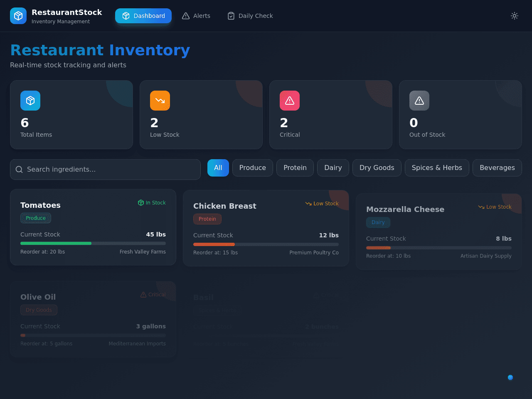Click the blue Total Items box icon
The width and height of the screenshot is (532, 399).
[30, 101]
